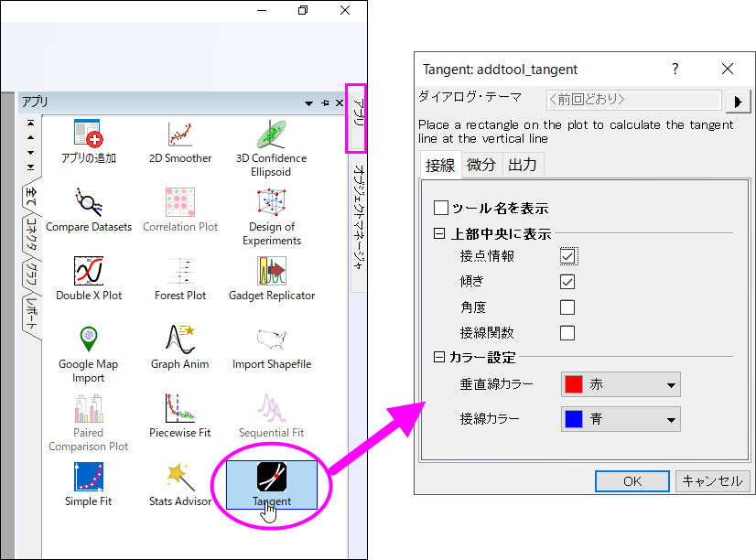The image size is (756, 560).
Task: Click the blue 接線カラー swatch
Action: (574, 419)
